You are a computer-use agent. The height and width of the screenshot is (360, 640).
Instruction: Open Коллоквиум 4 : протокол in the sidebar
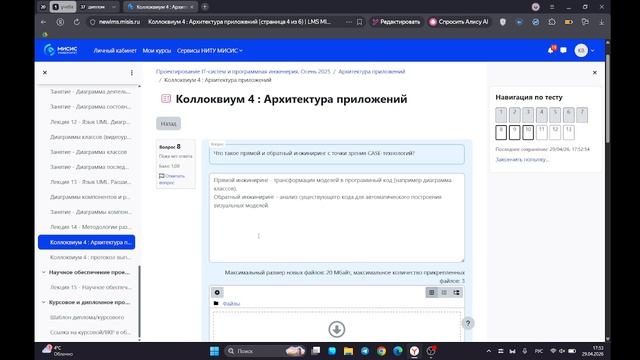point(90,257)
